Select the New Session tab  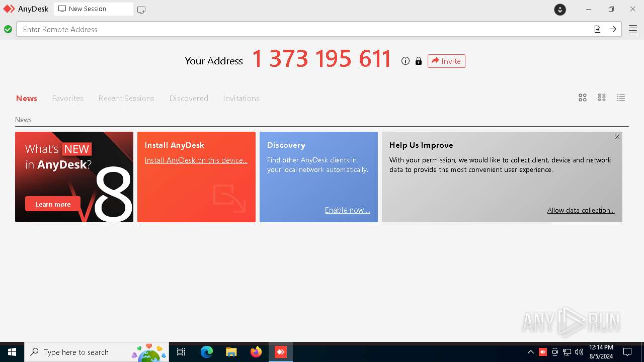tap(94, 9)
